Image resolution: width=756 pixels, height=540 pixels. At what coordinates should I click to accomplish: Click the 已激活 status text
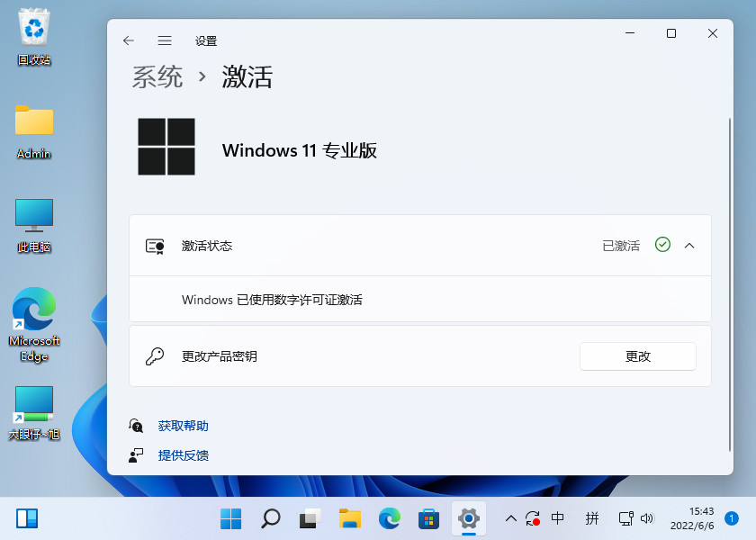pos(621,246)
